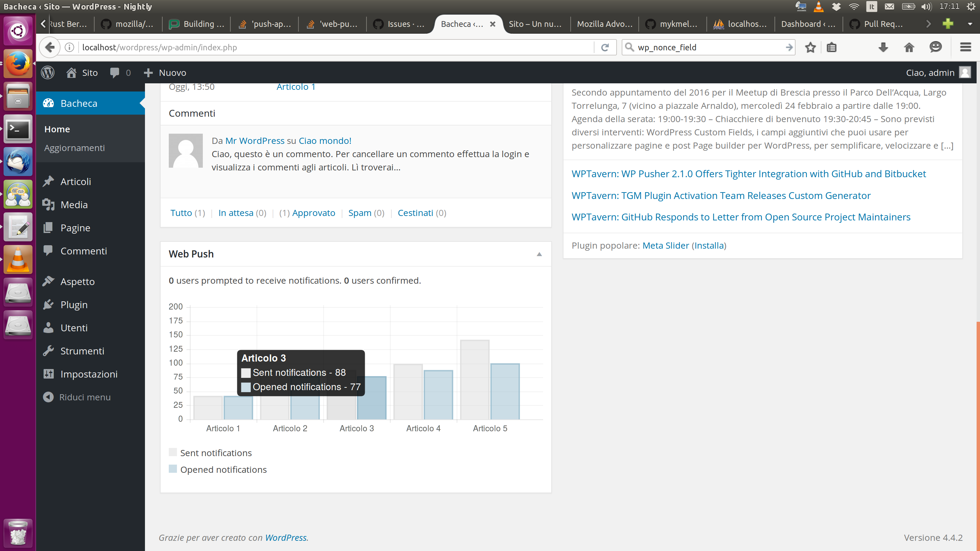980x551 pixels.
Task: Open the Bacheca menu item
Action: tap(91, 103)
